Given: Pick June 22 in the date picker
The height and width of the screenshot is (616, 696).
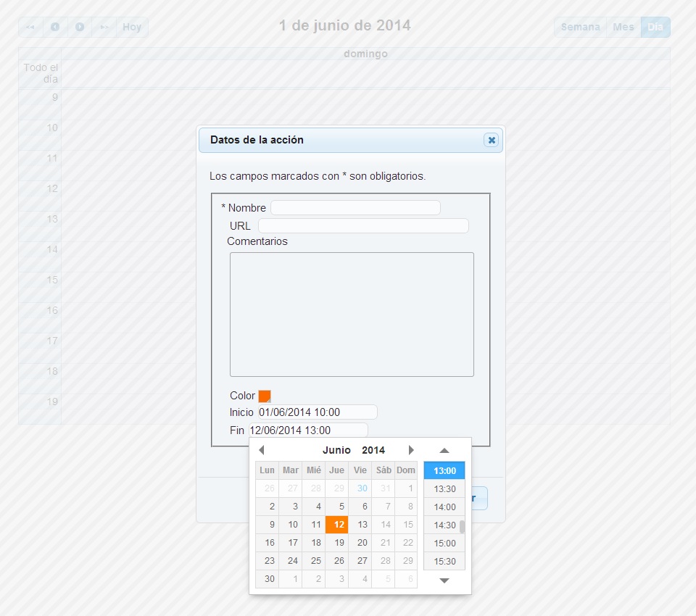Looking at the screenshot, I should pos(406,543).
